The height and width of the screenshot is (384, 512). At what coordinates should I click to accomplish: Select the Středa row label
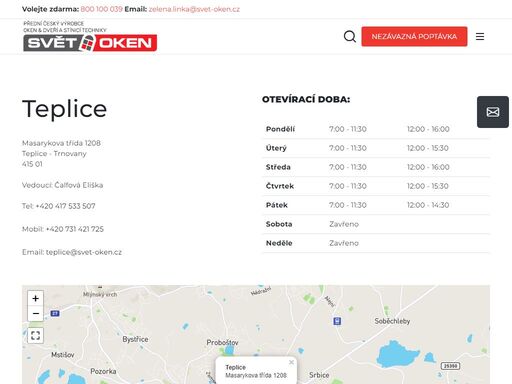[x=278, y=167]
